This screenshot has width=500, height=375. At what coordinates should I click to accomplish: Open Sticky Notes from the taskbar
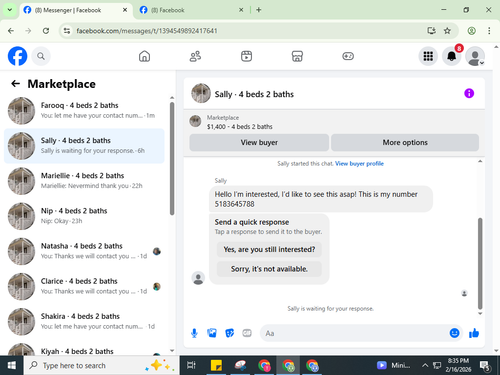tap(216, 365)
